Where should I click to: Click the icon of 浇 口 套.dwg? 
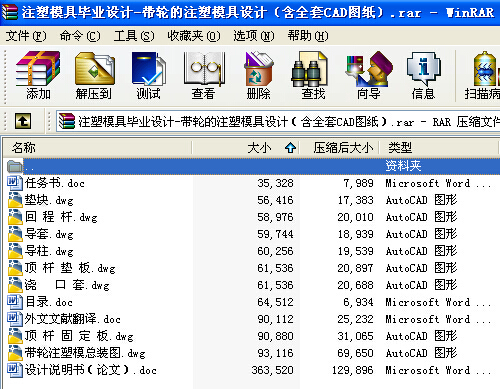tap(15, 285)
